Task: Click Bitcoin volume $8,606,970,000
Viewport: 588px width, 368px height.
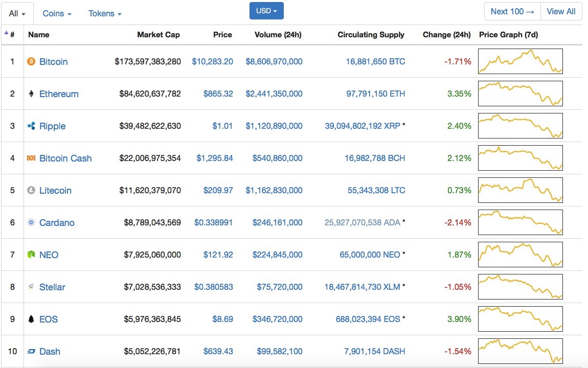Action: [274, 61]
